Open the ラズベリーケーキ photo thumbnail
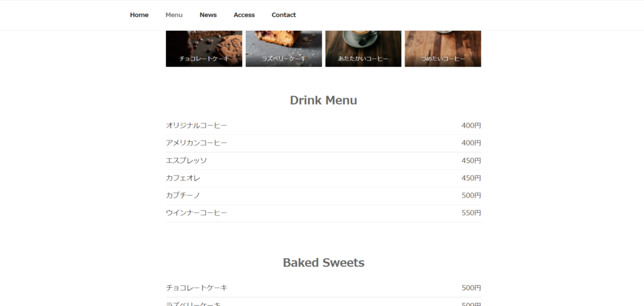Image resolution: width=644 pixels, height=306 pixels. [x=284, y=48]
